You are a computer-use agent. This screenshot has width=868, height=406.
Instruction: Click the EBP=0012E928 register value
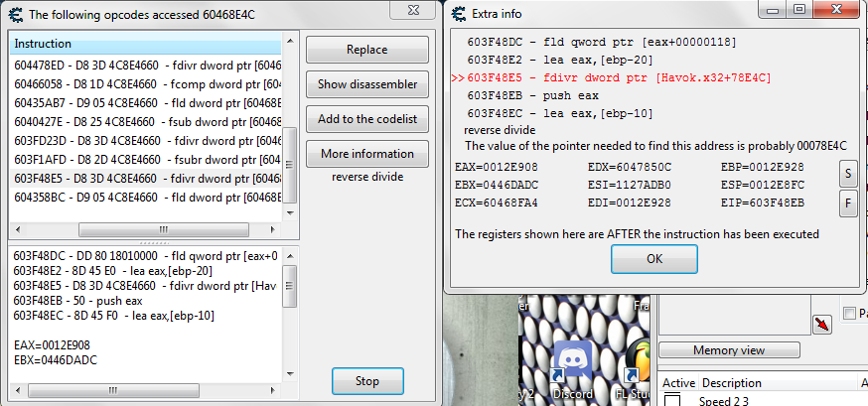click(x=763, y=167)
